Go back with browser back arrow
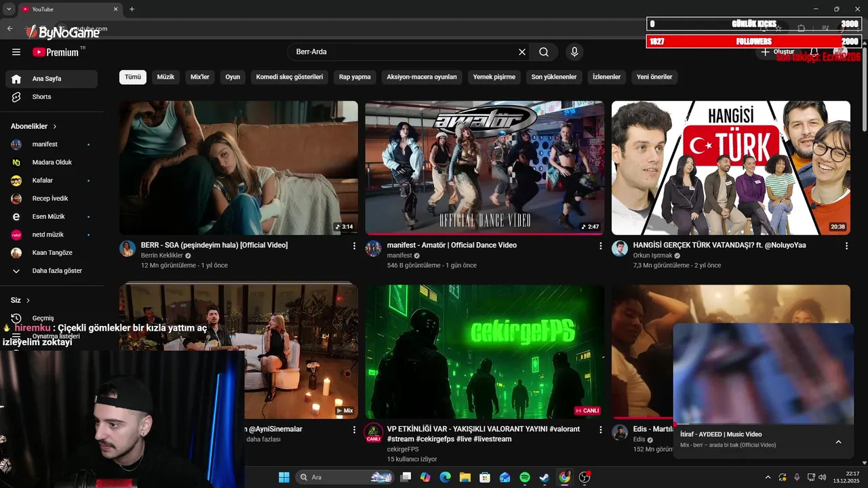This screenshot has height=488, width=868. pos(9,28)
